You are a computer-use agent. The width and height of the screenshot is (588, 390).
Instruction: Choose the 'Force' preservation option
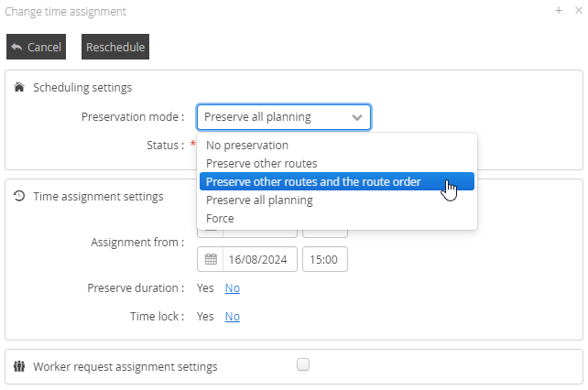click(x=220, y=218)
